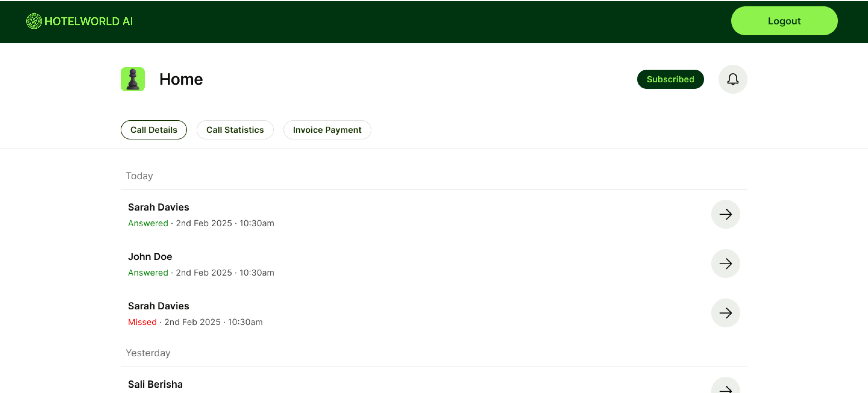Click the HotelWorld AI logo icon
Screen dimensions: 868x393
click(34, 21)
